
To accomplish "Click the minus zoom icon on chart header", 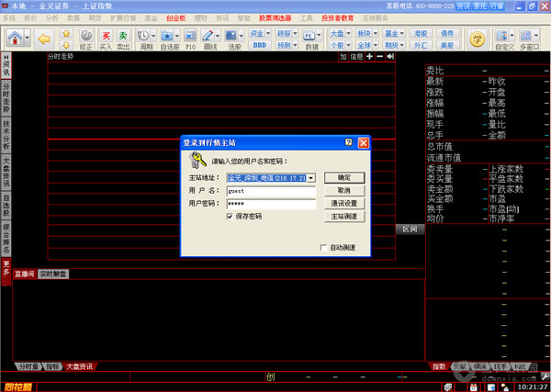I will tap(380, 57).
